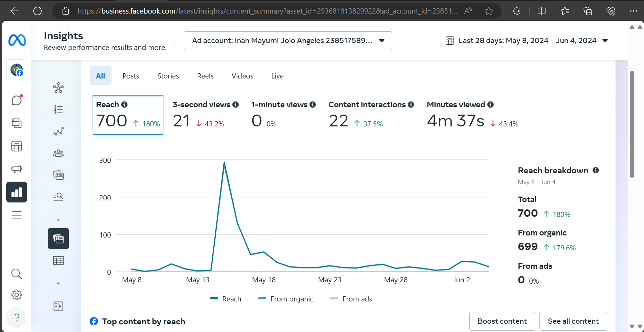
Task: Expand the Ad account dropdown
Action: click(288, 41)
